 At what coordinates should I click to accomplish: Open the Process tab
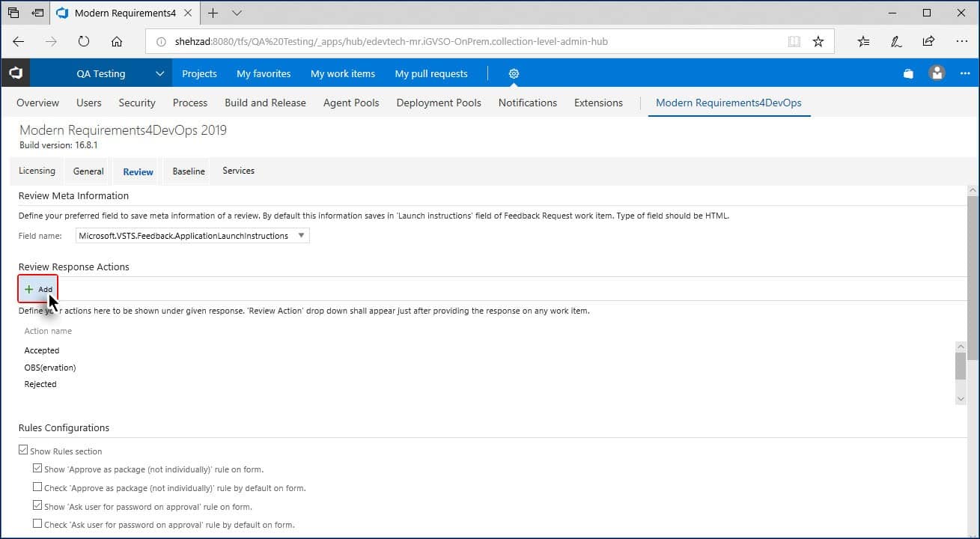click(x=190, y=103)
